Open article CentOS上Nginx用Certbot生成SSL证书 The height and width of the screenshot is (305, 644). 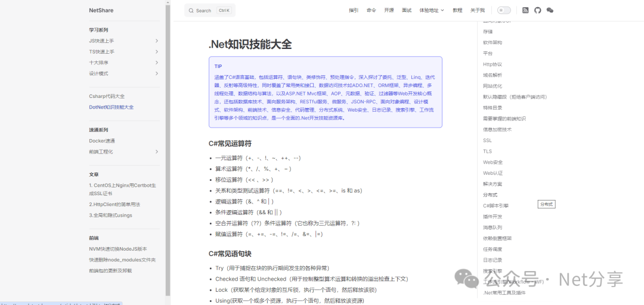click(x=122, y=189)
